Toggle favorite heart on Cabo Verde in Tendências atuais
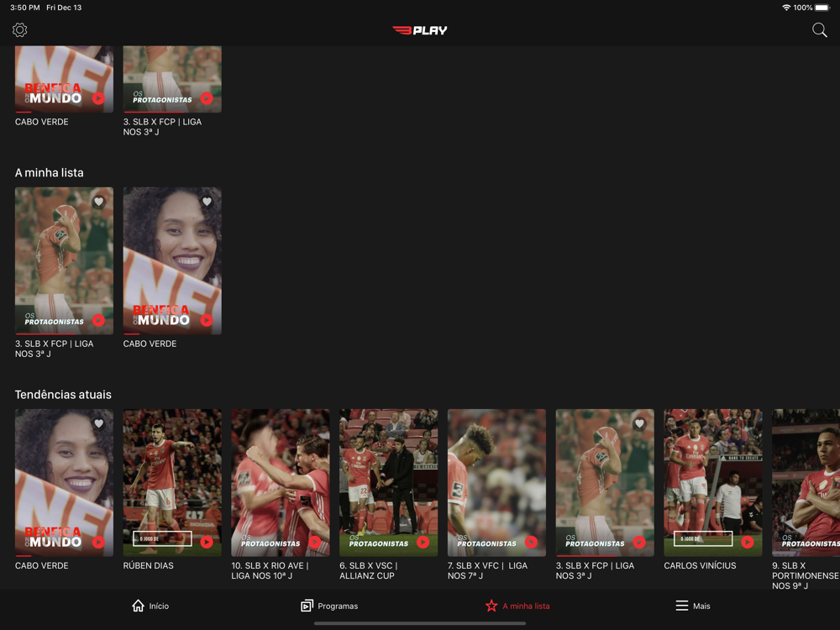Image resolution: width=840 pixels, height=630 pixels. tap(98, 423)
